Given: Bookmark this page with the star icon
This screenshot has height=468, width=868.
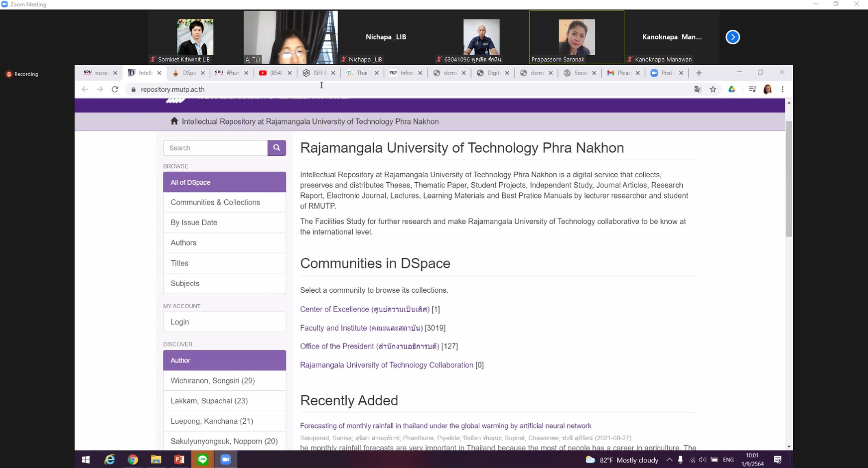Looking at the screenshot, I should pyautogui.click(x=713, y=90).
